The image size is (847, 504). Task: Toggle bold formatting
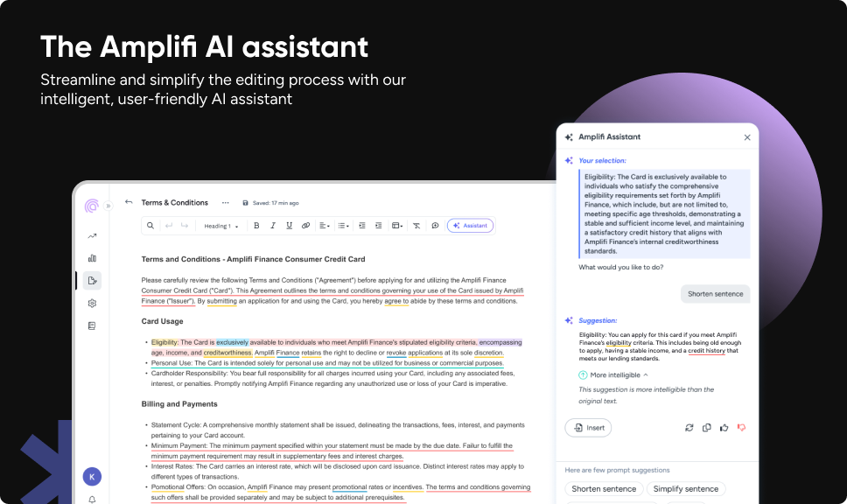pyautogui.click(x=256, y=225)
